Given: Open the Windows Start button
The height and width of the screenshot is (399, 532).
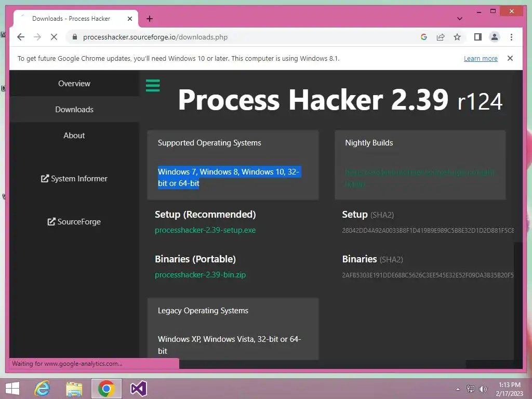Looking at the screenshot, I should [x=12, y=389].
